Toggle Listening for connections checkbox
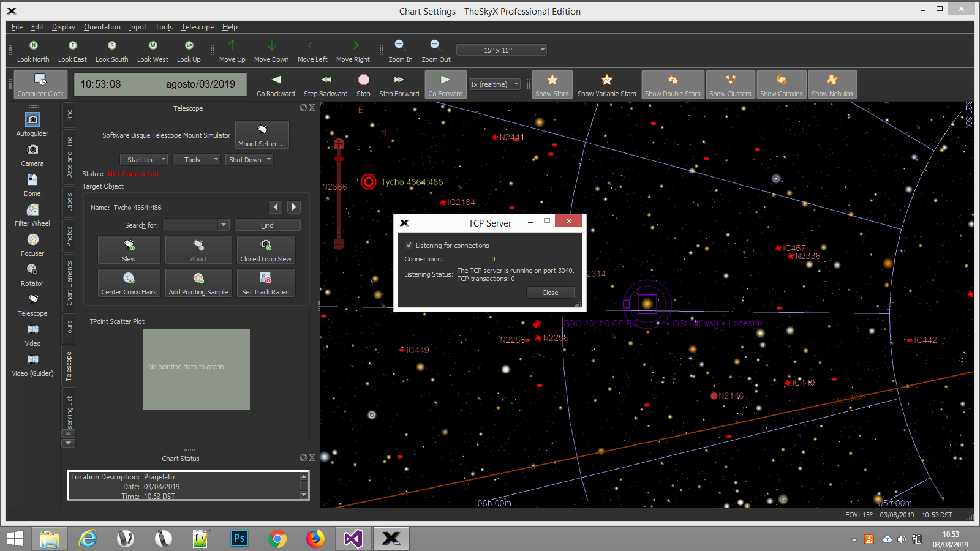 pyautogui.click(x=409, y=245)
